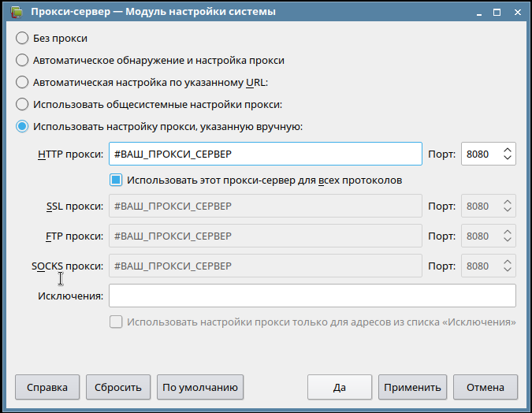Close the proxy settings window
This screenshot has height=413, width=532.
pyautogui.click(x=517, y=13)
